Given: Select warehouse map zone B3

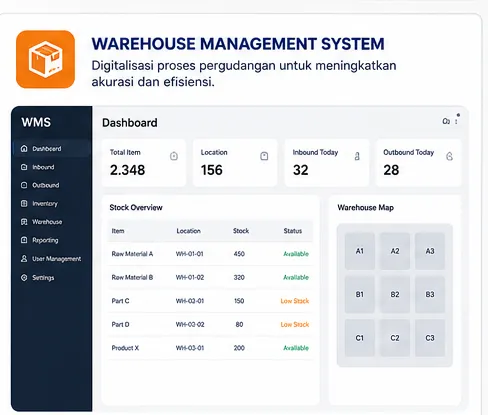Looking at the screenshot, I should pyautogui.click(x=430, y=294).
